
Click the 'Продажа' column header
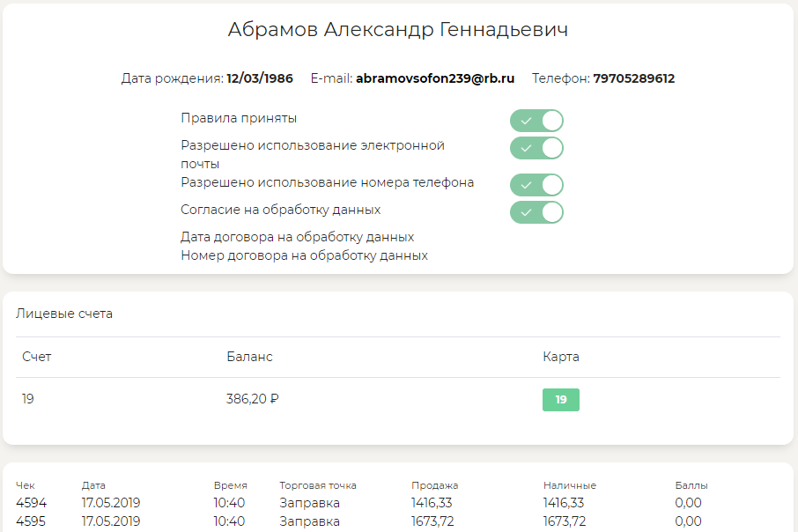(x=434, y=485)
